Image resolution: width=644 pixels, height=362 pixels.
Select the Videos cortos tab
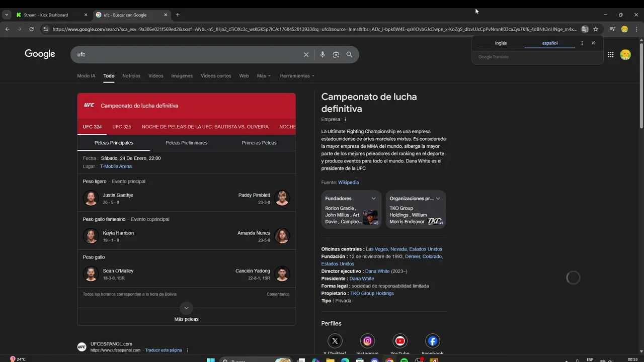[x=216, y=76]
